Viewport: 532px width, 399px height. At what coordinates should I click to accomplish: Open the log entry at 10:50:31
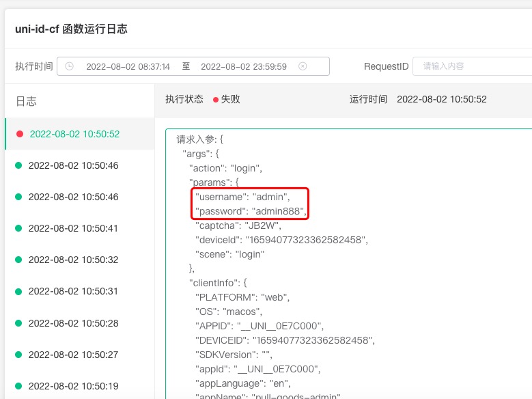[73, 291]
